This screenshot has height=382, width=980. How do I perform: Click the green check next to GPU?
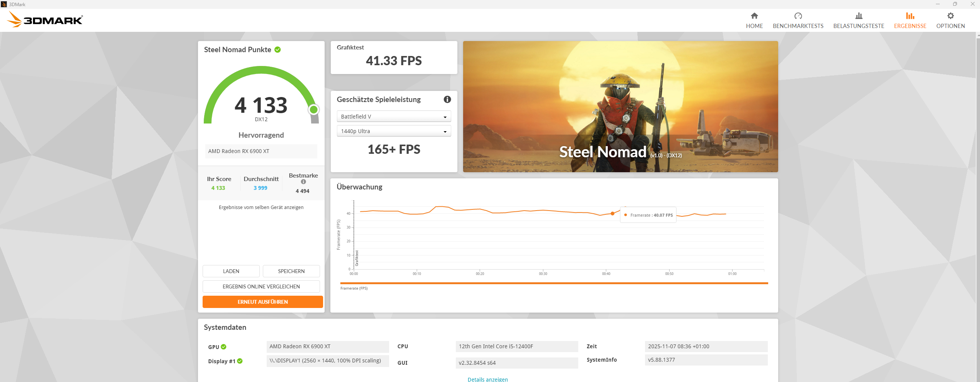(x=224, y=347)
